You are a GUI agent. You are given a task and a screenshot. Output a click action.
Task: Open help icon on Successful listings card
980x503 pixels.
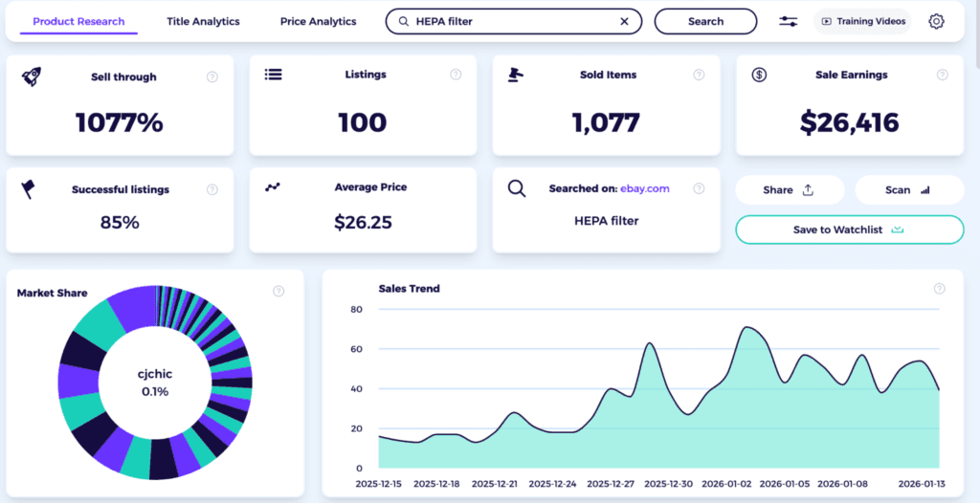coord(212,189)
